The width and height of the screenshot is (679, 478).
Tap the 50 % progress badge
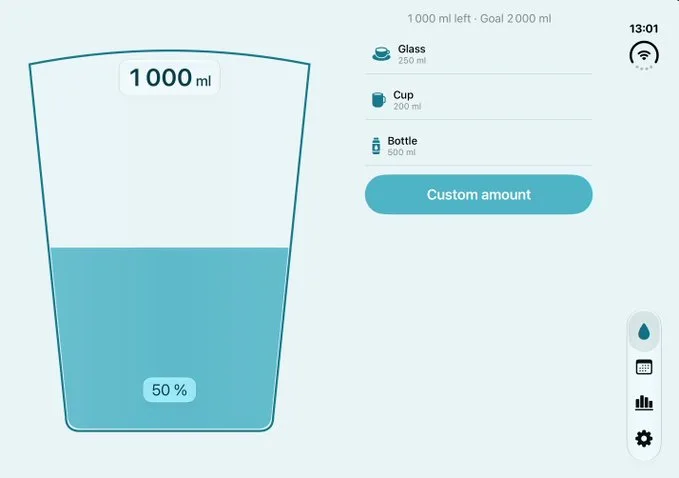pyautogui.click(x=169, y=390)
